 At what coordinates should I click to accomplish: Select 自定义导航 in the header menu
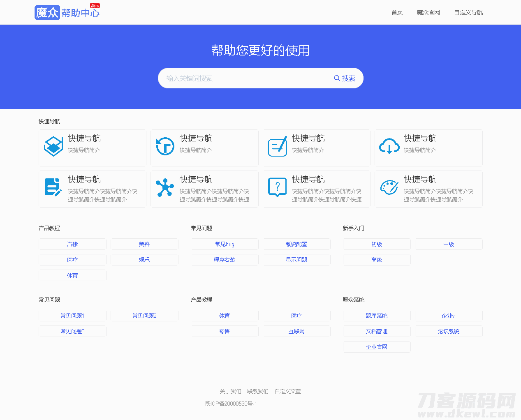click(x=468, y=12)
